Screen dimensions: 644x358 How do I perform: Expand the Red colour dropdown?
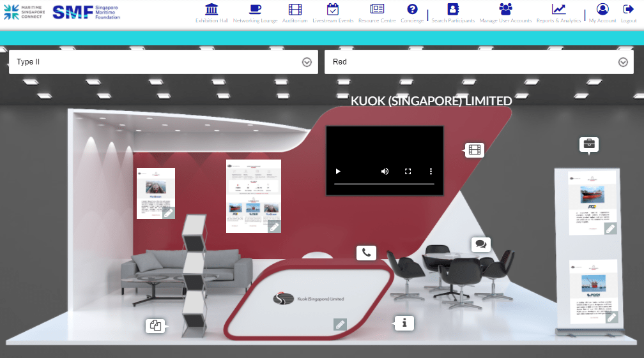pyautogui.click(x=479, y=62)
